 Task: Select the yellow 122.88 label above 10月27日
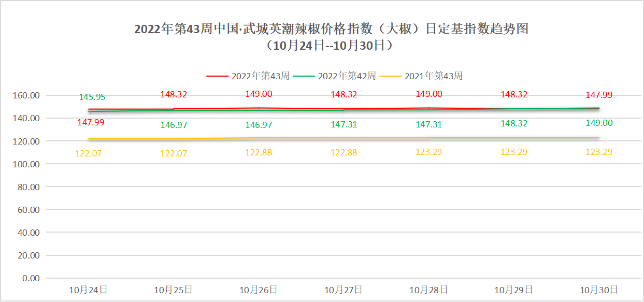click(x=344, y=152)
